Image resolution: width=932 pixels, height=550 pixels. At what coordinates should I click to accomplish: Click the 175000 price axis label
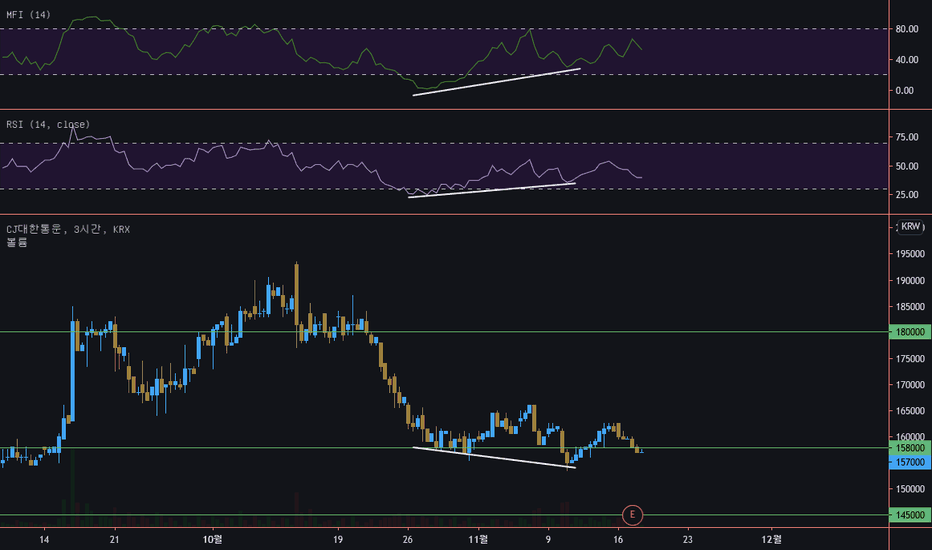910,359
